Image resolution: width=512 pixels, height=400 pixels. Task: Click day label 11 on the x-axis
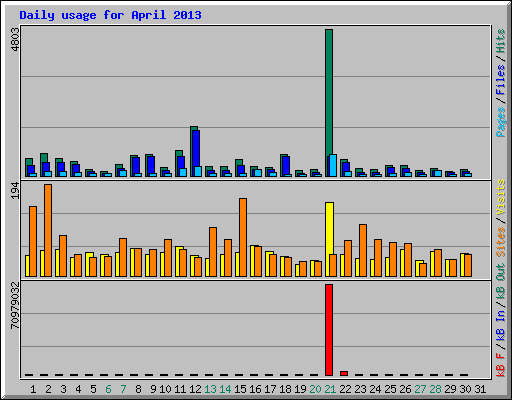pos(180,389)
